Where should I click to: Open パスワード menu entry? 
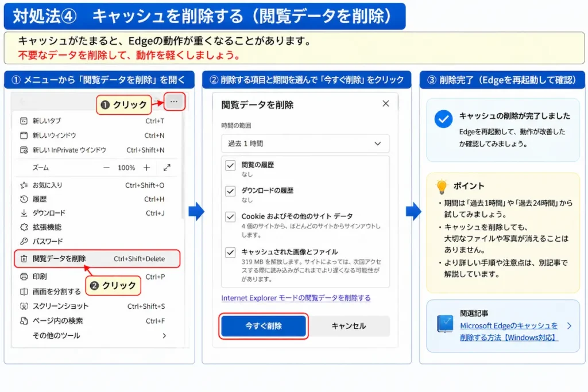pyautogui.click(x=92, y=241)
